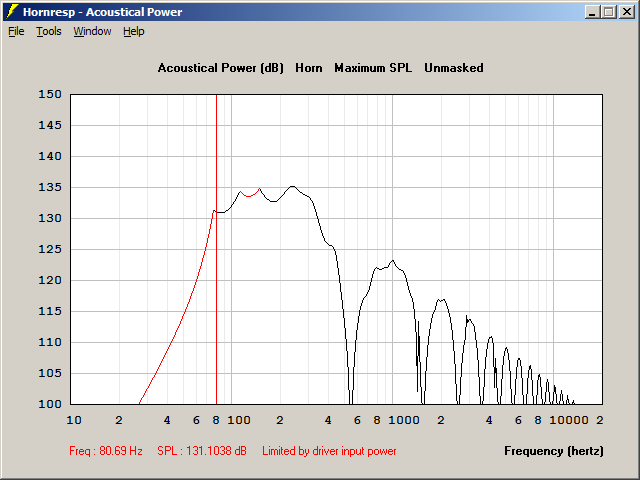Viewport: 640px width, 480px height.
Task: Click the 'Maximum SPL' title label
Action: coord(373,68)
